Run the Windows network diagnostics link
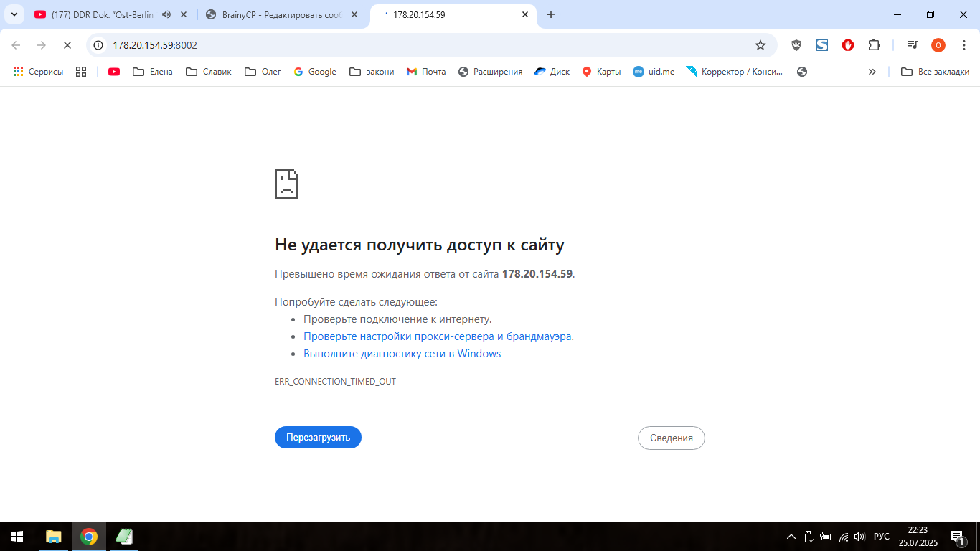 pyautogui.click(x=402, y=354)
